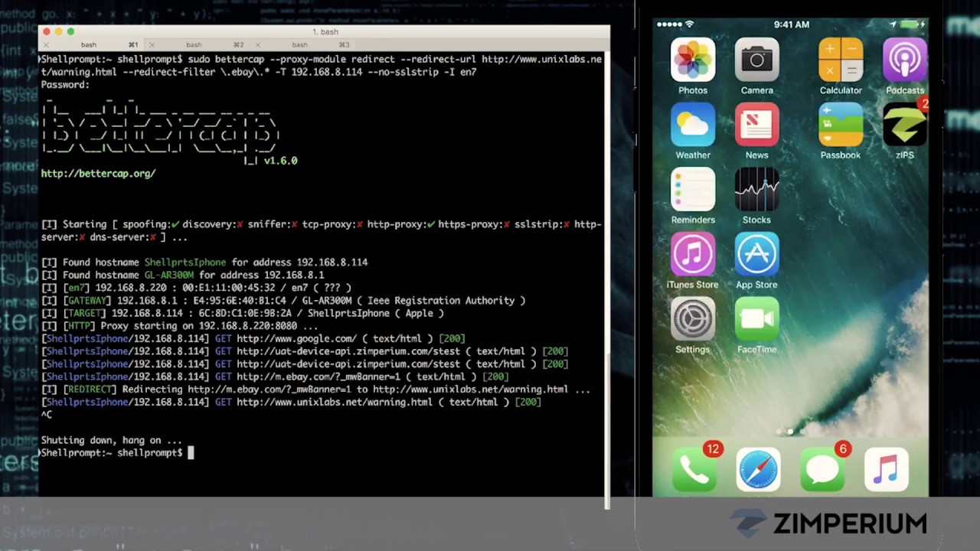Launch the zIPS app
This screenshot has height=551, width=980.
(x=905, y=124)
